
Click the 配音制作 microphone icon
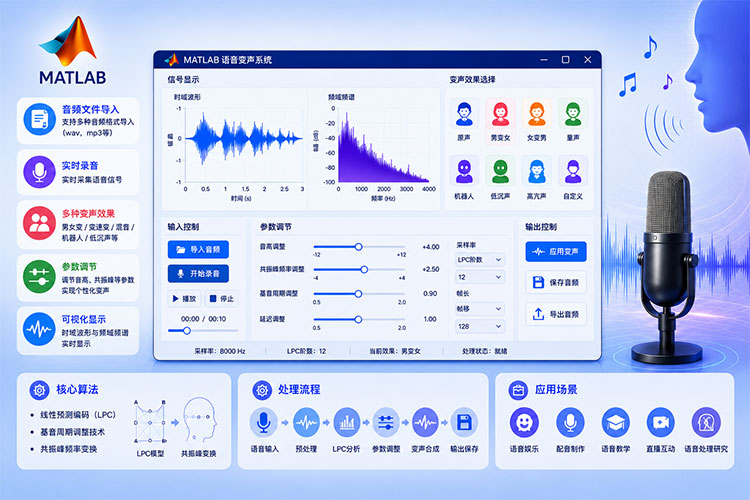click(570, 423)
